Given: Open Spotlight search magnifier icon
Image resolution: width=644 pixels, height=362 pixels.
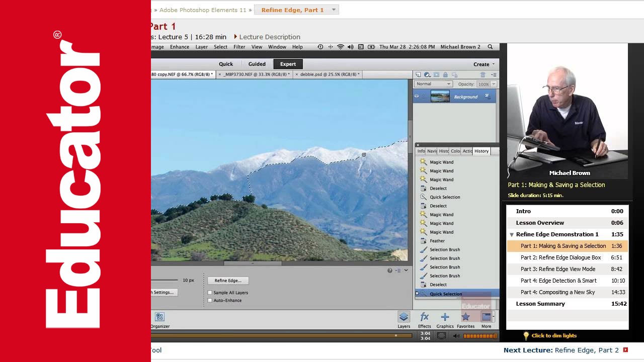Looking at the screenshot, I should (x=490, y=47).
